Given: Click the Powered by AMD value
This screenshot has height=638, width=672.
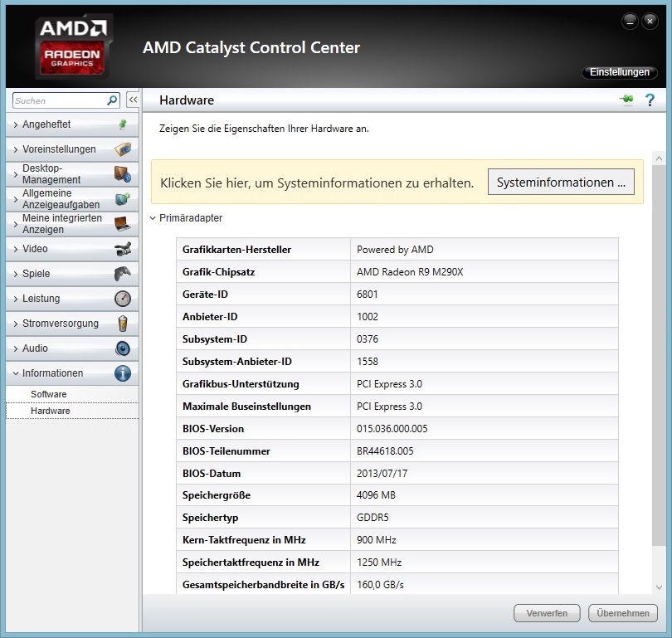Looking at the screenshot, I should [395, 250].
